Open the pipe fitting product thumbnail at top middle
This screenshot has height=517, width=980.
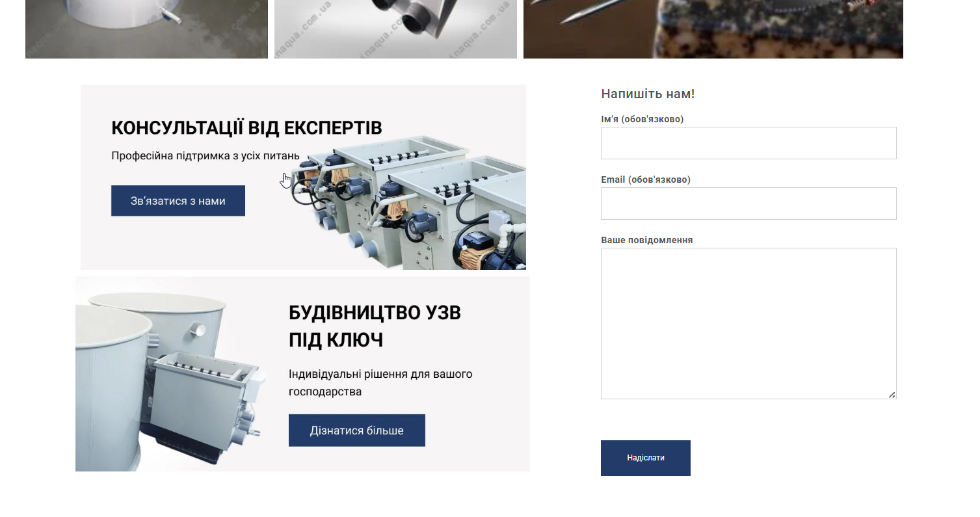pos(395,29)
